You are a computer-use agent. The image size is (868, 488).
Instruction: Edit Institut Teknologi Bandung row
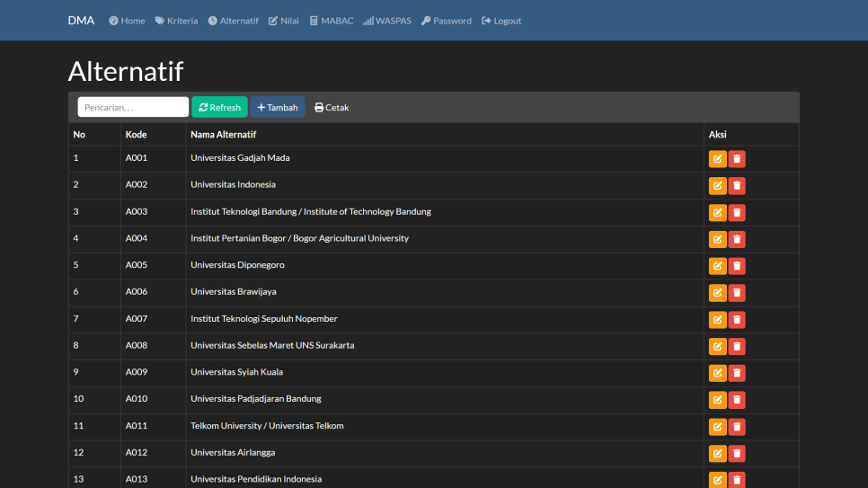[x=717, y=213]
